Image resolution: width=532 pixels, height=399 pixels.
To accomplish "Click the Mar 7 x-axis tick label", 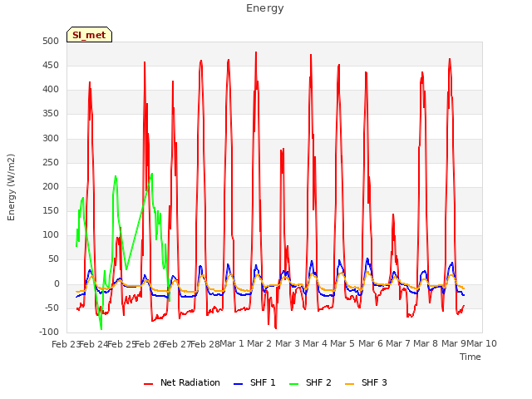I will click(398, 343).
